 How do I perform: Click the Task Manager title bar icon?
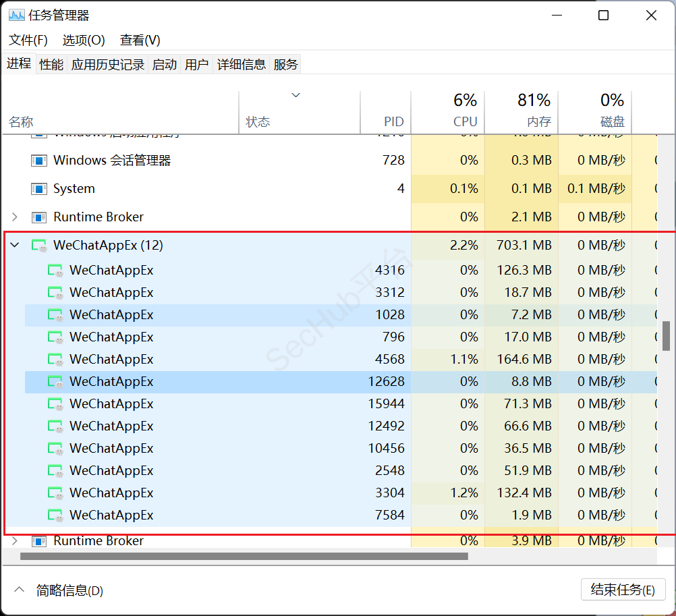tap(16, 16)
